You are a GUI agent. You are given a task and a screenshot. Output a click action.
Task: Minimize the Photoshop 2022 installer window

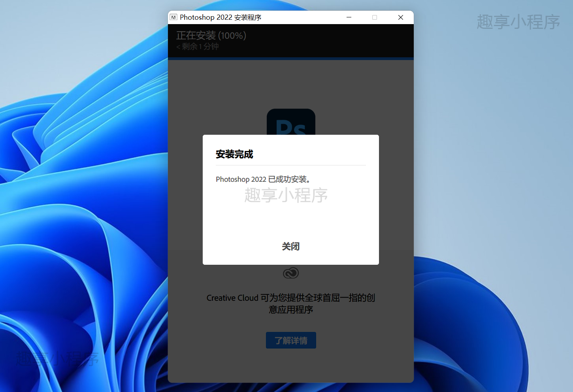[x=349, y=17]
